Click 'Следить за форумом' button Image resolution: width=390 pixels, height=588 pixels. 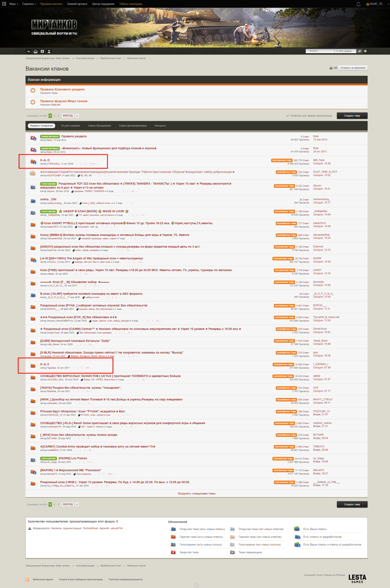[x=353, y=68]
